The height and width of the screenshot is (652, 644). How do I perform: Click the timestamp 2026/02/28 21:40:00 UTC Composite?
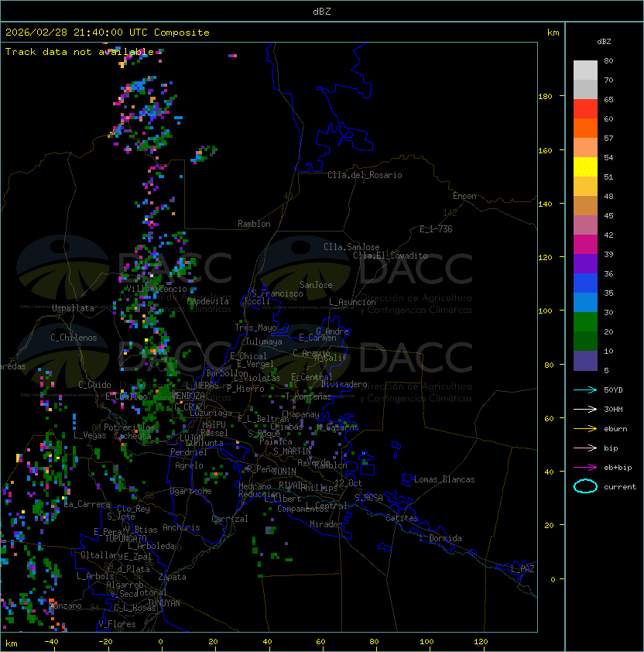(108, 33)
